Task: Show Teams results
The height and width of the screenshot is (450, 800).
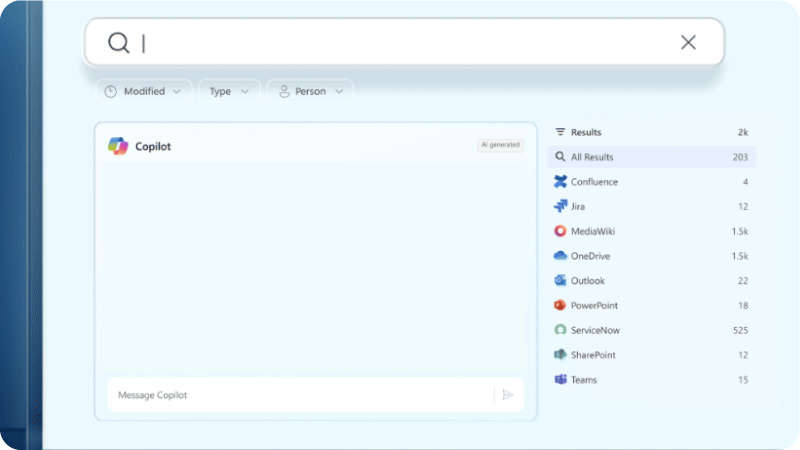Action: click(x=652, y=380)
